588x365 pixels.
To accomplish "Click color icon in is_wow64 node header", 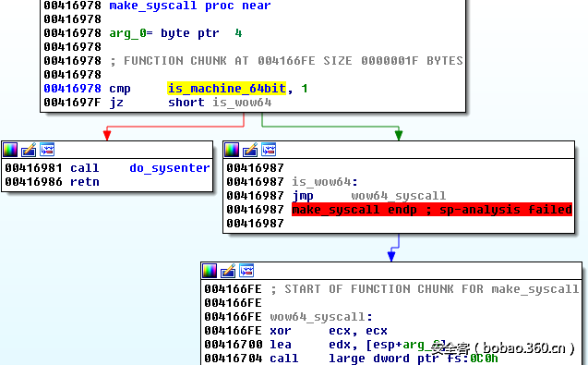I will click(232, 150).
